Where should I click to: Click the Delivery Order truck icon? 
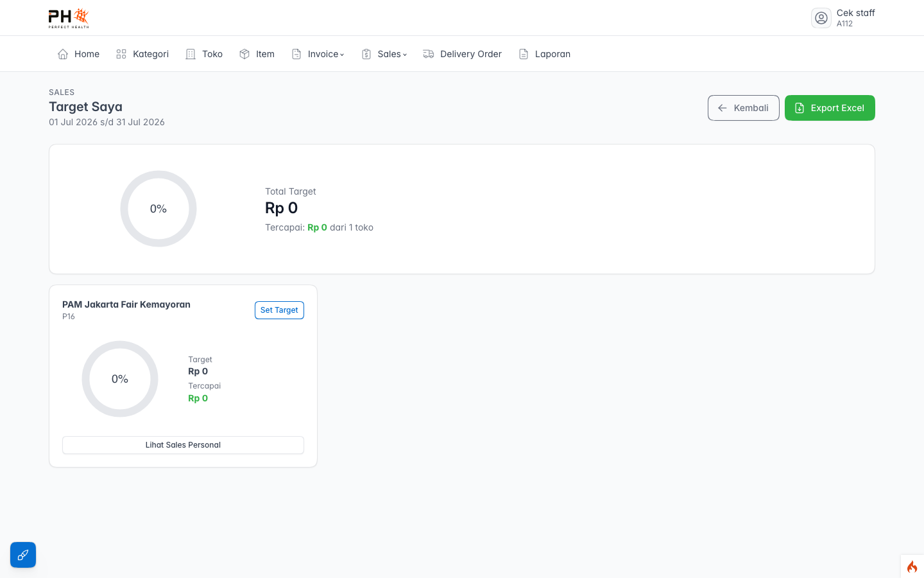pos(429,54)
